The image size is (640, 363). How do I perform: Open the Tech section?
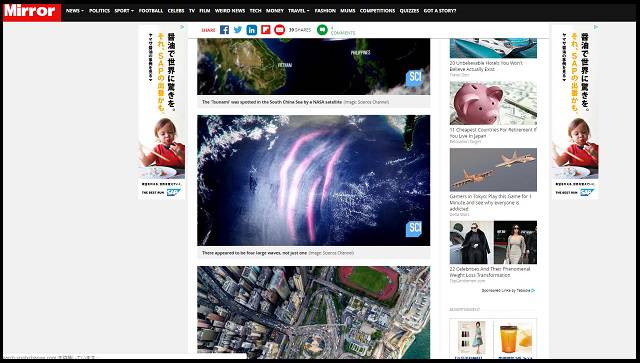[x=255, y=11]
